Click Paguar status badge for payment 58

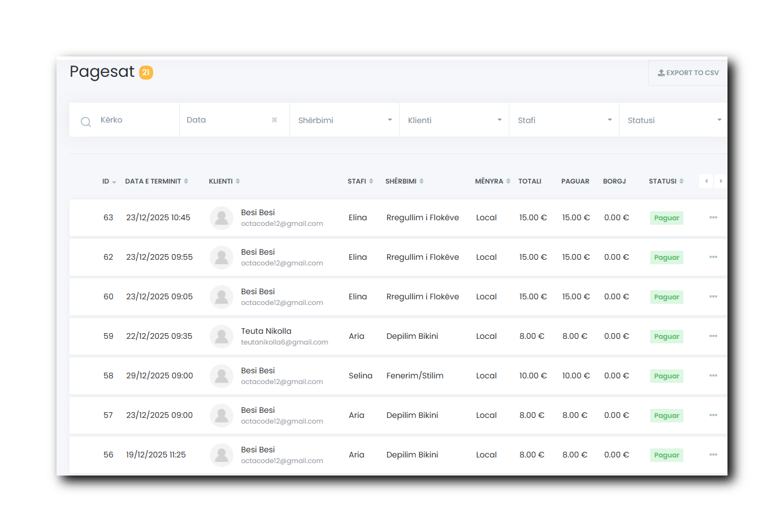point(666,376)
